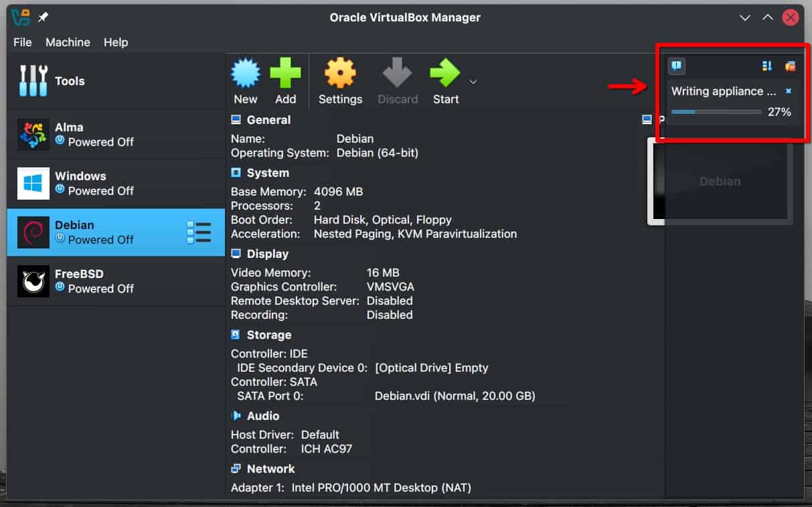
Task: Open the Tools sidebar item
Action: (70, 80)
